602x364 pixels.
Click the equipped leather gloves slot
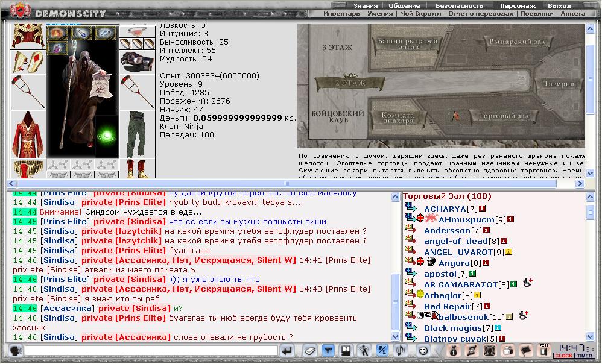[x=138, y=61]
